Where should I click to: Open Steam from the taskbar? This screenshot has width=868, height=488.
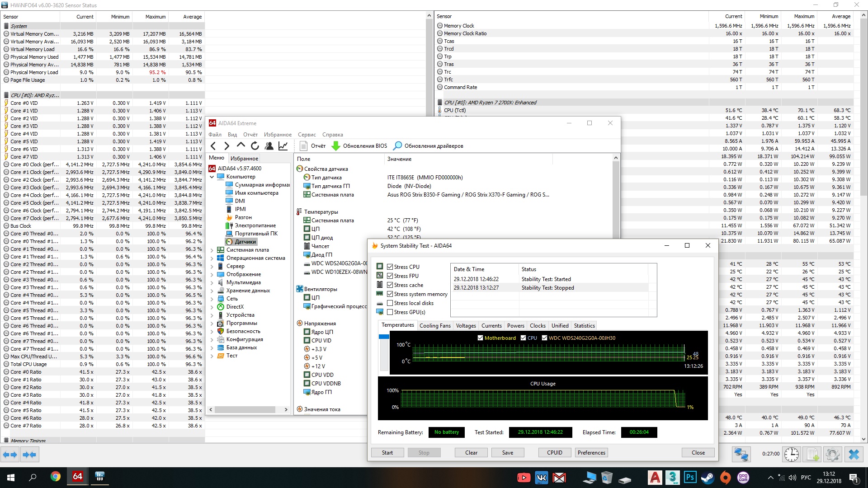708,477
